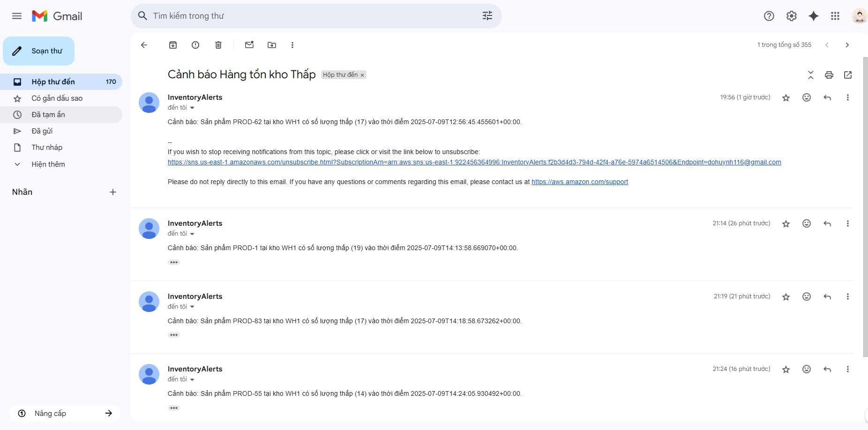
Task: Open the Gemini sparkle icon
Action: pos(814,16)
